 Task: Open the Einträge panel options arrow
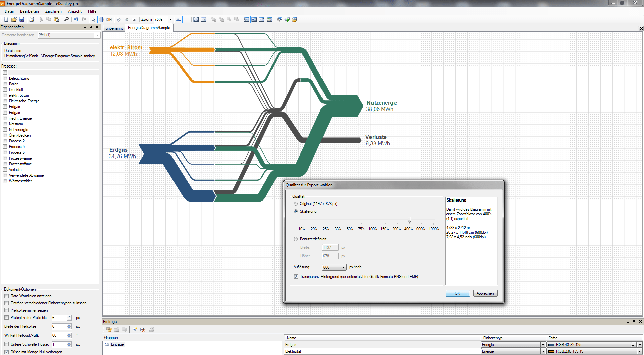628,322
